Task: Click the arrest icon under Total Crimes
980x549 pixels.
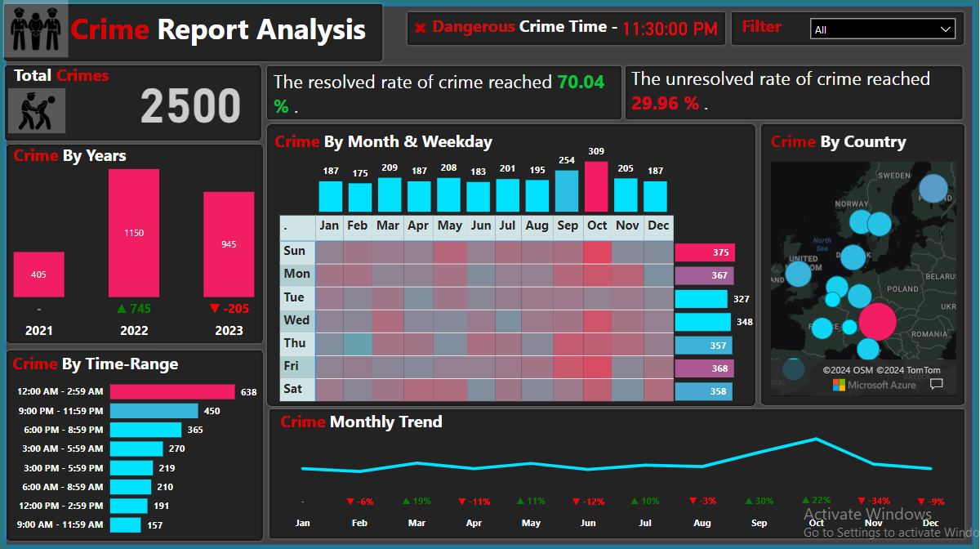Action: click(37, 110)
